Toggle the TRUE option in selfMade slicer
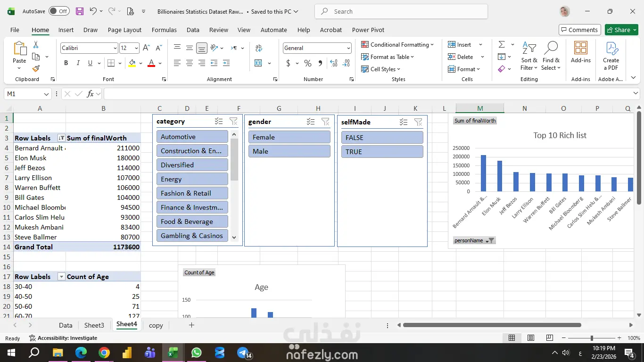This screenshot has width=644, height=362. point(382,152)
